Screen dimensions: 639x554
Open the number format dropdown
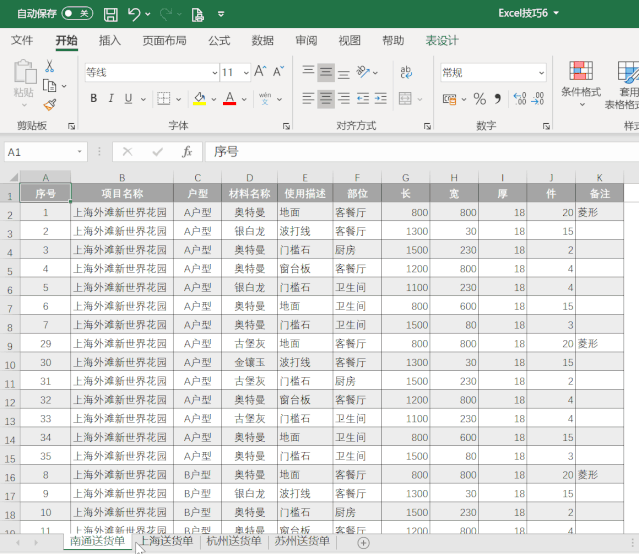542,72
